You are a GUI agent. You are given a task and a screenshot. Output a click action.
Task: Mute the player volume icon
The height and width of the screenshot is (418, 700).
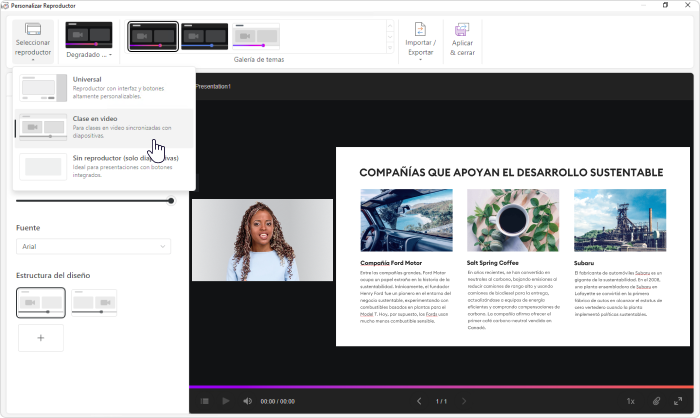247,401
